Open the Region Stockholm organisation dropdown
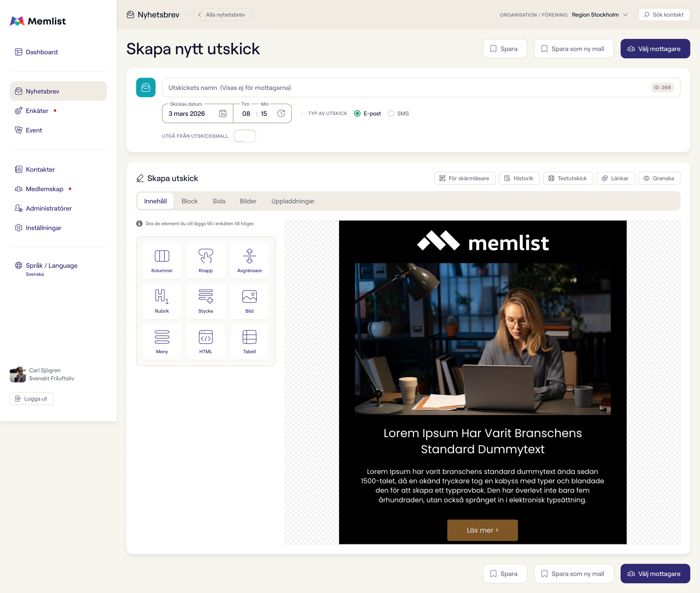The width and height of the screenshot is (700, 593). pyautogui.click(x=599, y=15)
